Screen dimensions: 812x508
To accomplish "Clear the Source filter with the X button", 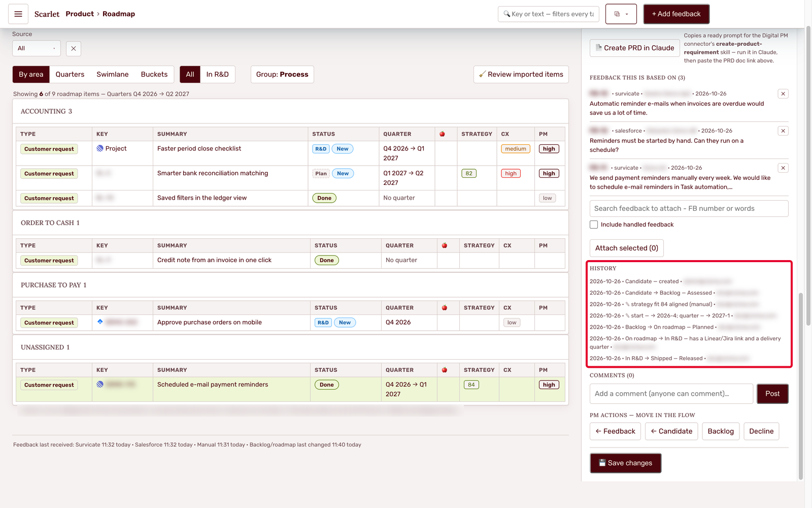I will click(74, 48).
